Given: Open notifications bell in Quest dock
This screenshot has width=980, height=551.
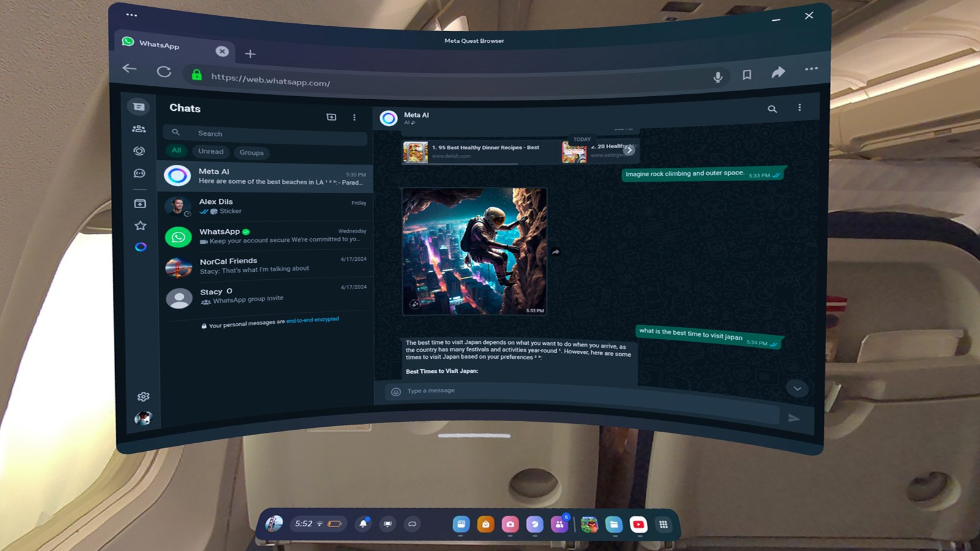Looking at the screenshot, I should pos(363,524).
